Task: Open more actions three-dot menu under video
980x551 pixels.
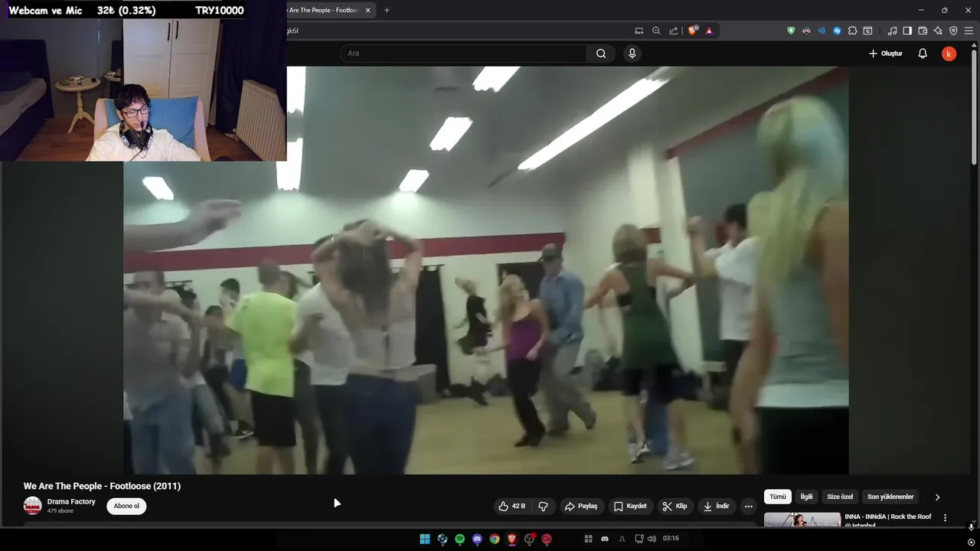Action: pos(748,506)
